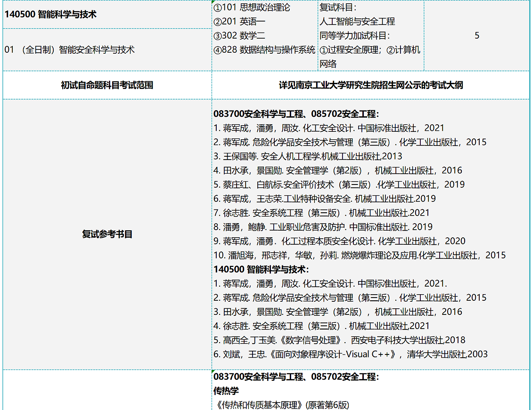
Task: Click the ①101 思想政治理论 exam subject
Action: [x=252, y=8]
